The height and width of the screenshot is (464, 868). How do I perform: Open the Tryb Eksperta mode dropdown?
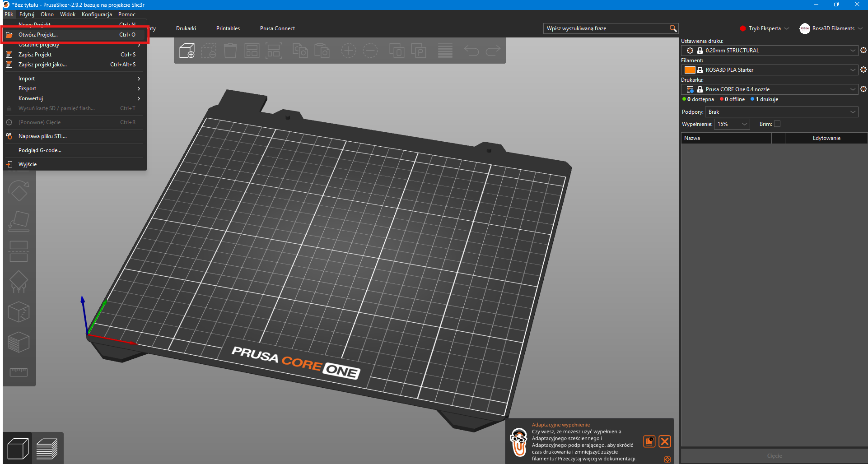tap(765, 28)
